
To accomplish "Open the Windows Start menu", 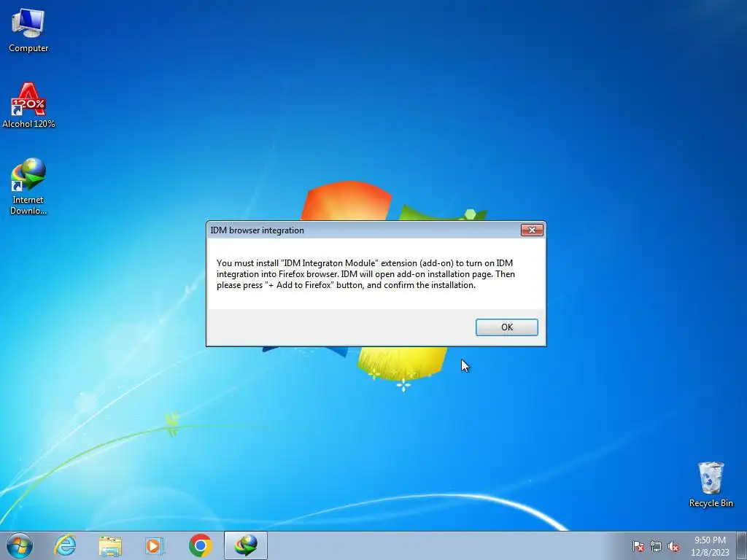I will tap(20, 545).
